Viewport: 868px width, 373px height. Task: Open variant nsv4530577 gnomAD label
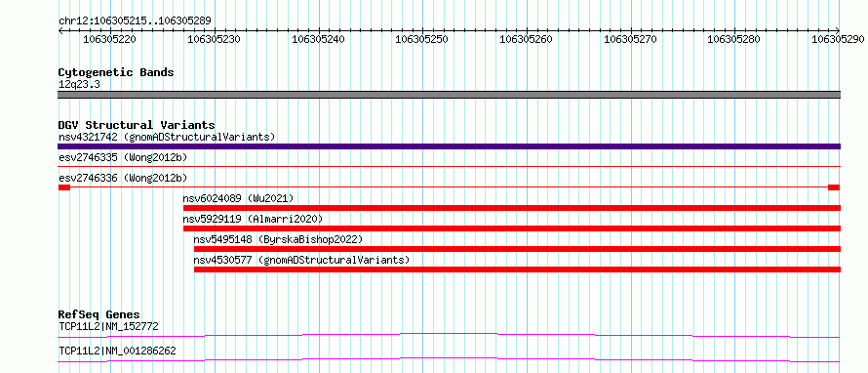point(301,260)
